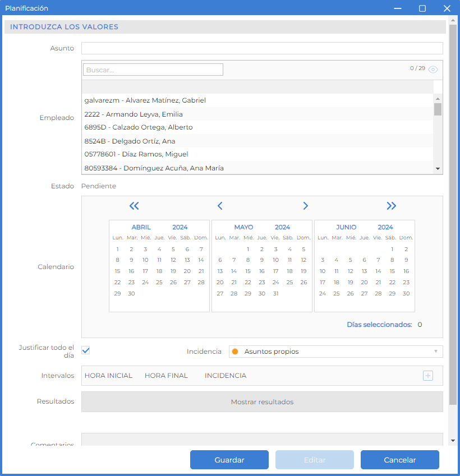This screenshot has width=460, height=476.
Task: Click the JUNIO month header
Action: (x=346, y=227)
